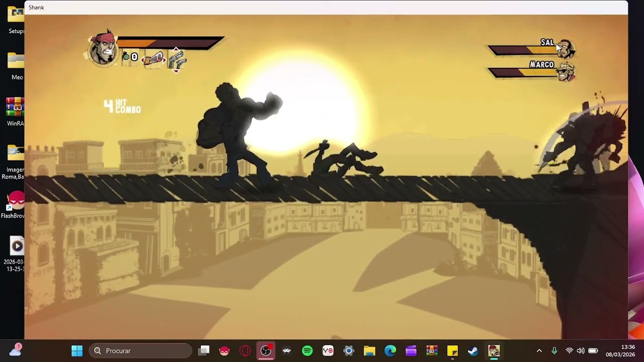Open the WinRAR desktop shortcut
The image size is (644, 362).
coord(15,112)
